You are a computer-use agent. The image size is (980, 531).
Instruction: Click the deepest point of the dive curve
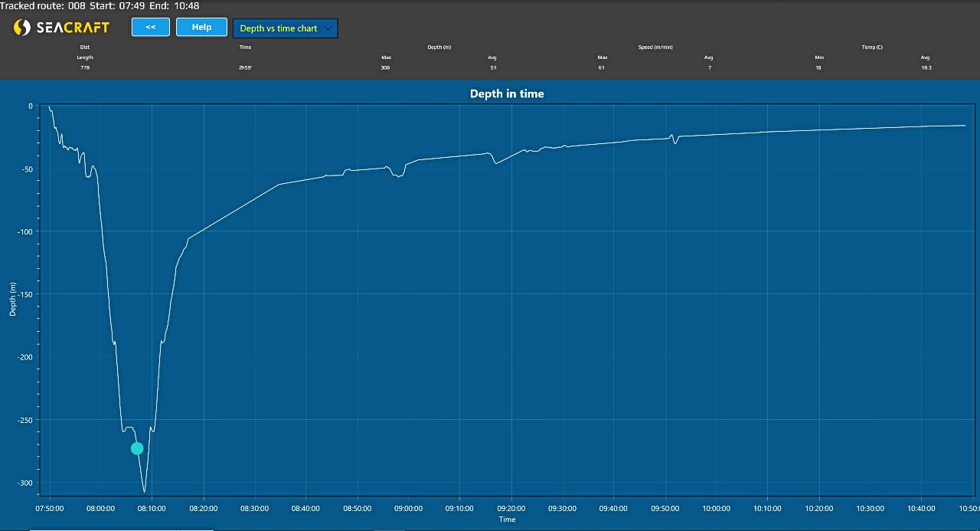point(144,490)
